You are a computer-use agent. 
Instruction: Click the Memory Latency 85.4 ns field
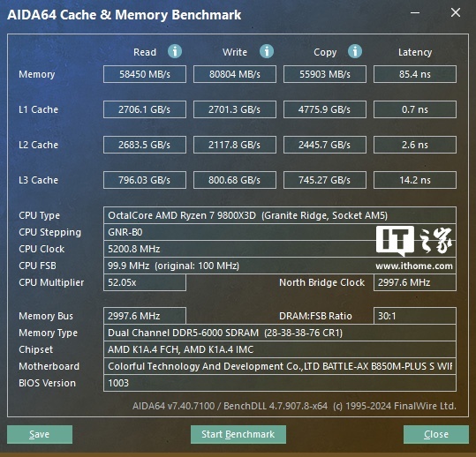[415, 74]
